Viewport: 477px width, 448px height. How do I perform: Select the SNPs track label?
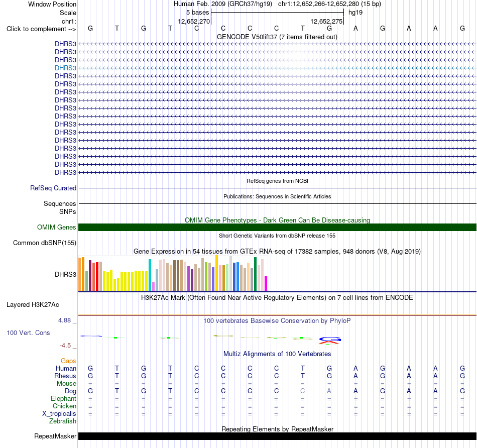(x=68, y=211)
